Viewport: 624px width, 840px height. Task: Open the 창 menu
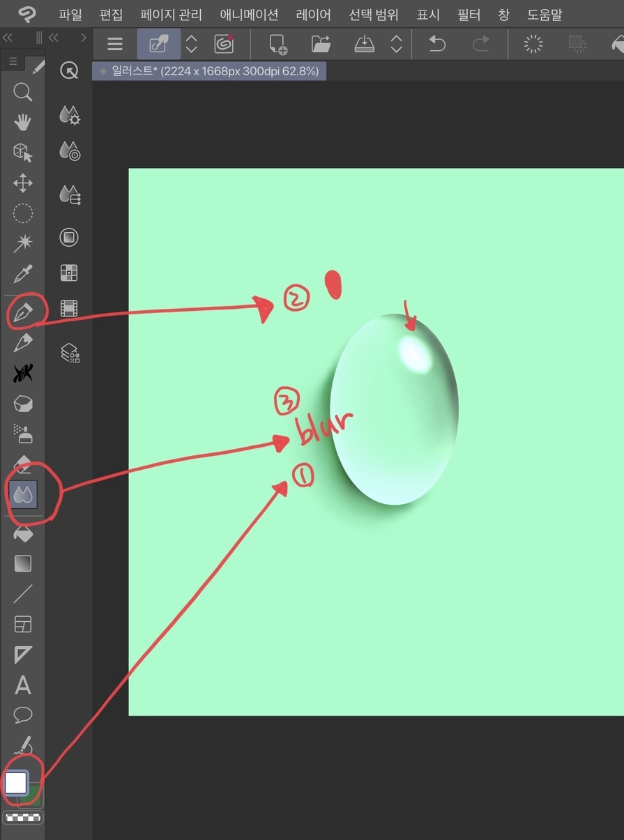[x=504, y=15]
